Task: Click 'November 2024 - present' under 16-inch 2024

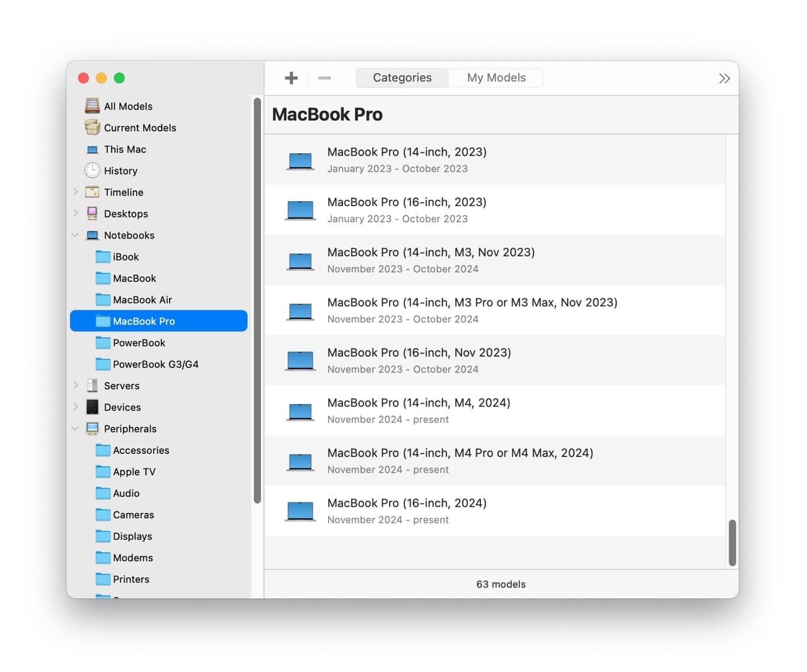Action: tap(388, 520)
